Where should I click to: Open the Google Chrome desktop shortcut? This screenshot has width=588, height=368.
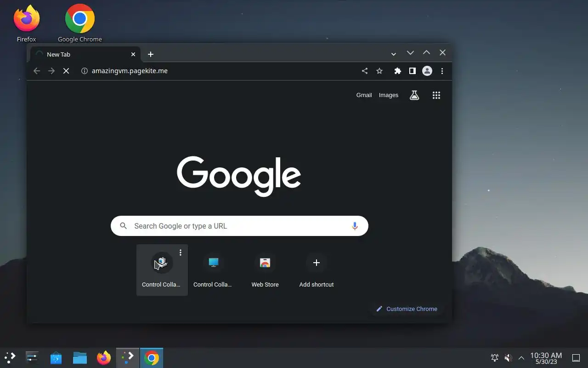(80, 23)
